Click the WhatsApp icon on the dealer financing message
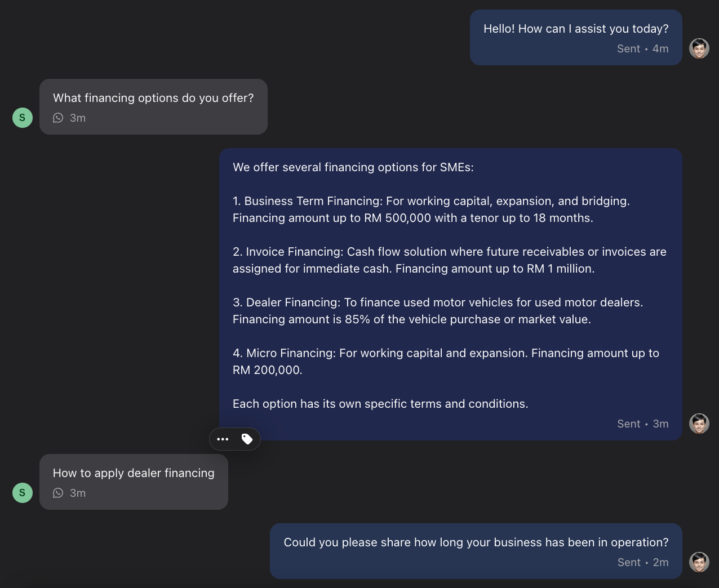The width and height of the screenshot is (719, 588). coord(58,493)
